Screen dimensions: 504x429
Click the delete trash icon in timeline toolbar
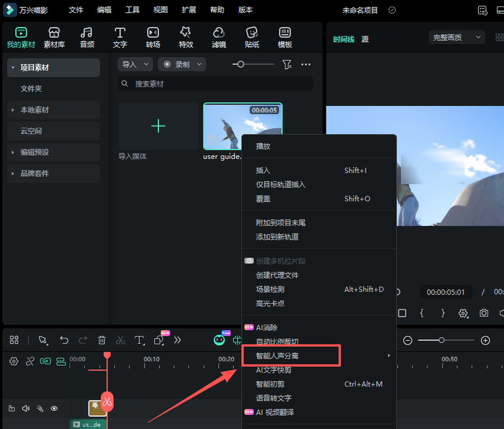[102, 340]
